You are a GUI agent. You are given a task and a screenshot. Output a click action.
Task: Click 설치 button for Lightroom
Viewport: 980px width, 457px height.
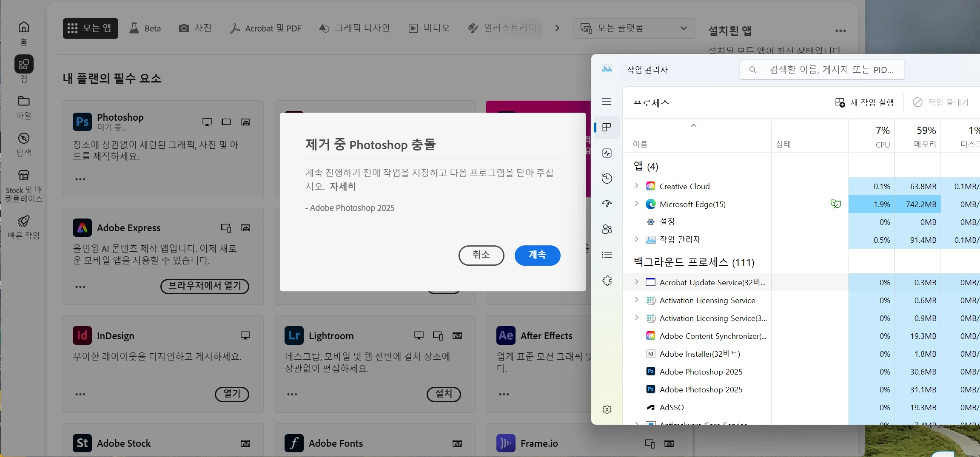pos(444,394)
